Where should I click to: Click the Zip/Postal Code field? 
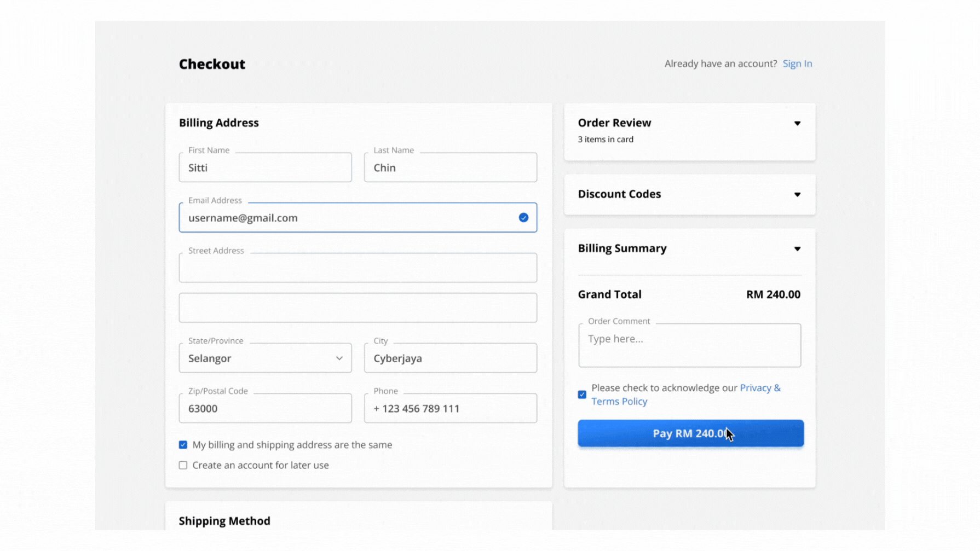coord(265,409)
